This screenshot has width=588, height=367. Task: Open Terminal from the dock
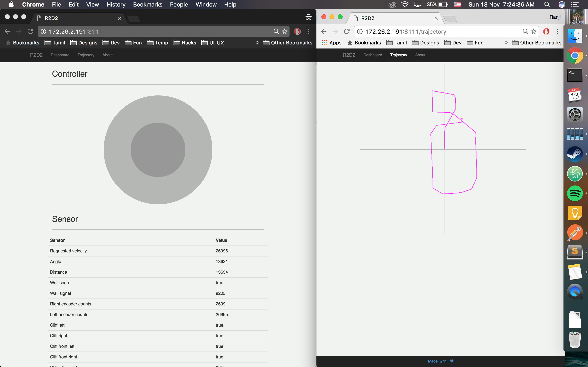(575, 75)
